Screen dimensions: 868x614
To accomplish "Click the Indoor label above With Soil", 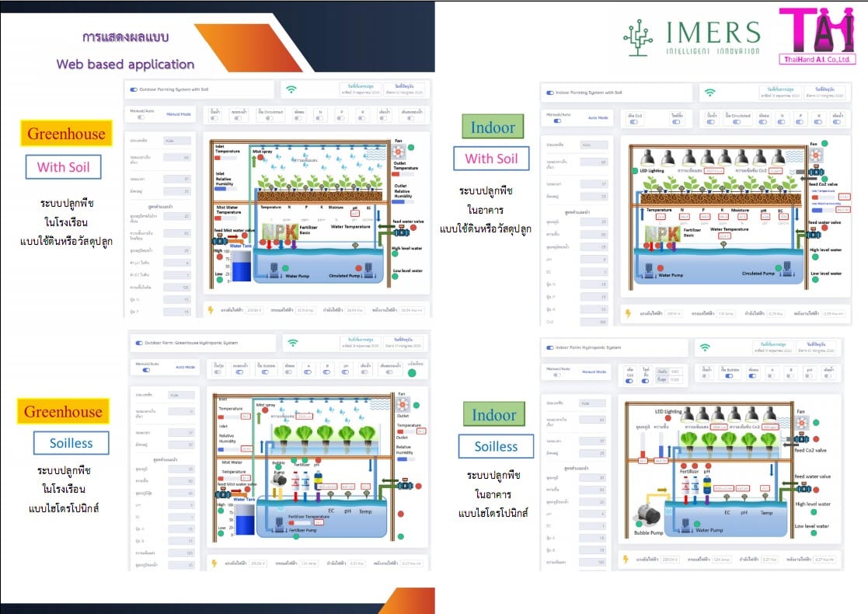I will [x=493, y=127].
